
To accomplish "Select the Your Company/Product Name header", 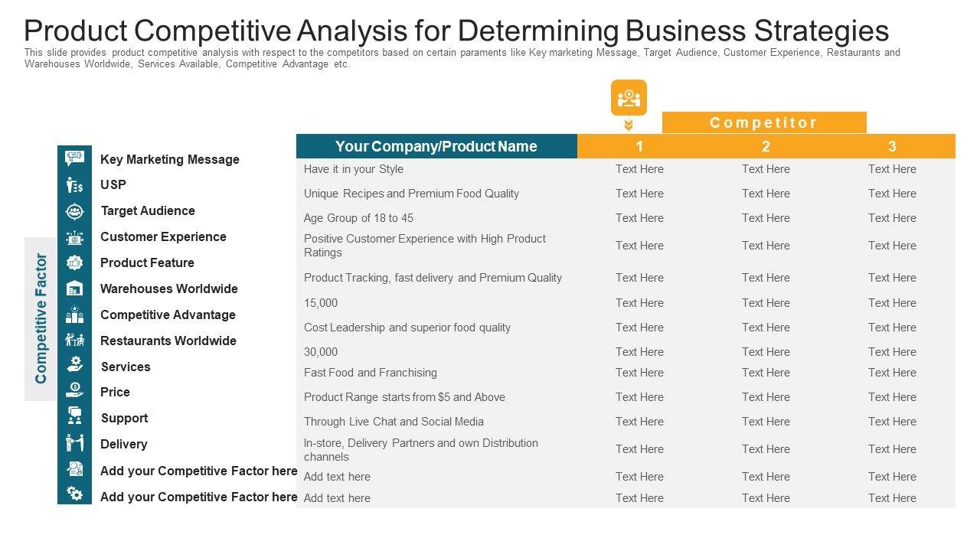I will (x=436, y=146).
